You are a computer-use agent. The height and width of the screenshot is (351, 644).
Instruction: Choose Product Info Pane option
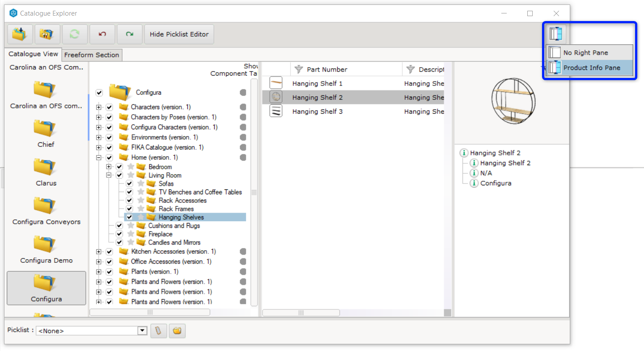tap(590, 68)
